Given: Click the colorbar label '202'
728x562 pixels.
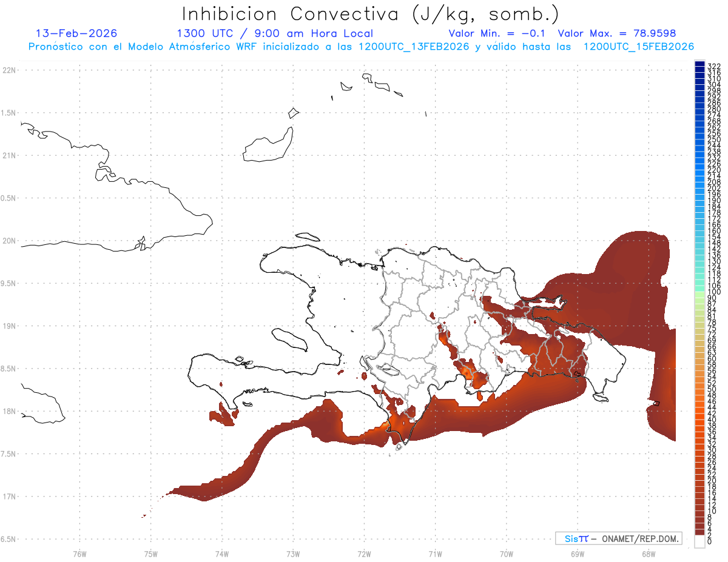Looking at the screenshot, I should tap(713, 188).
